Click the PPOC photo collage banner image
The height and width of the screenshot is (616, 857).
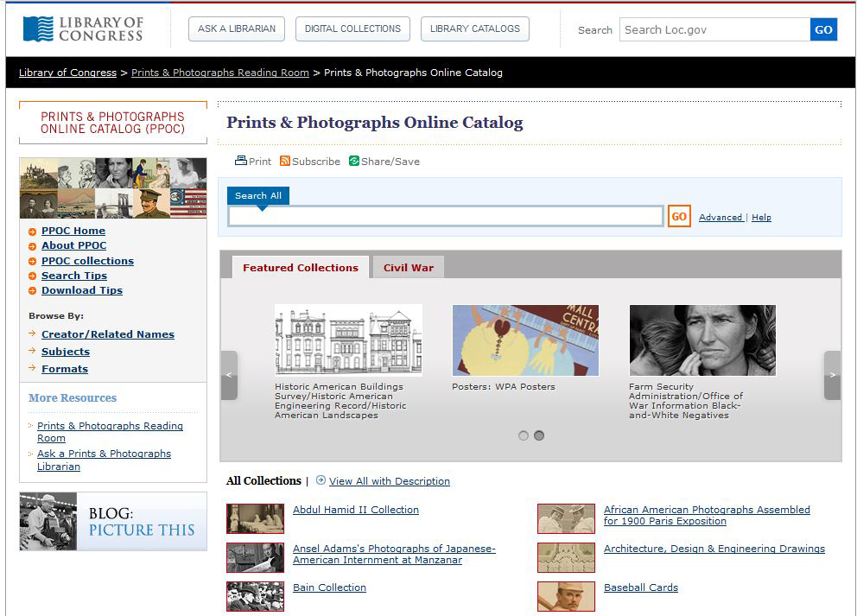[x=113, y=188]
